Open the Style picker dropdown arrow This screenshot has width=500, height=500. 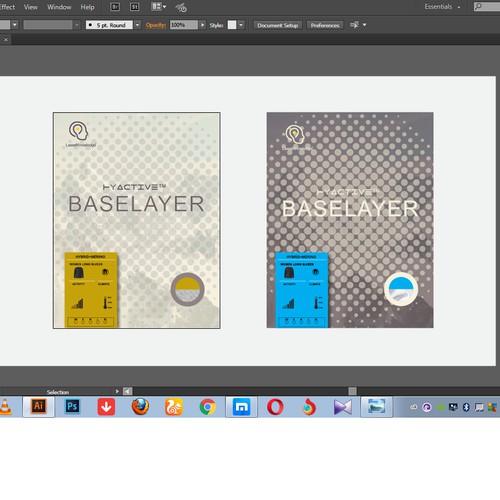(x=241, y=25)
